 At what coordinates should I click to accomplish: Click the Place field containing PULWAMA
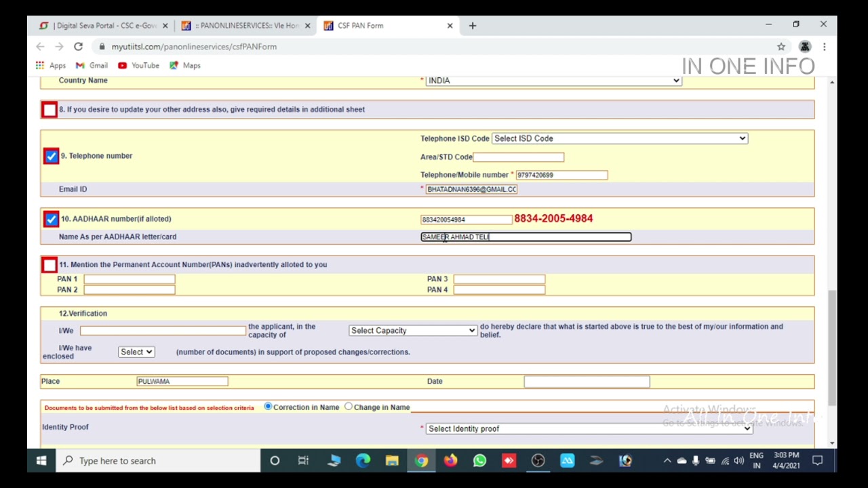point(182,382)
